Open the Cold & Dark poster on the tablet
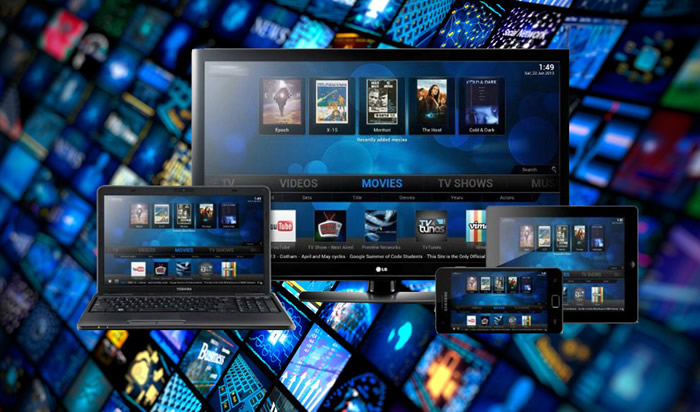 [597, 236]
